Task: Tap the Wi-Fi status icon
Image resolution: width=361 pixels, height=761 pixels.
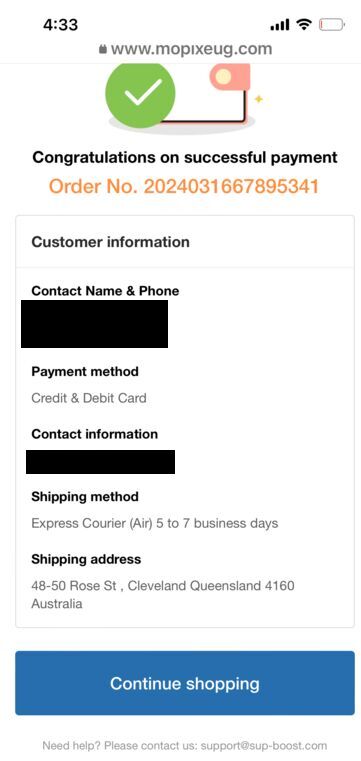Action: coord(304,24)
